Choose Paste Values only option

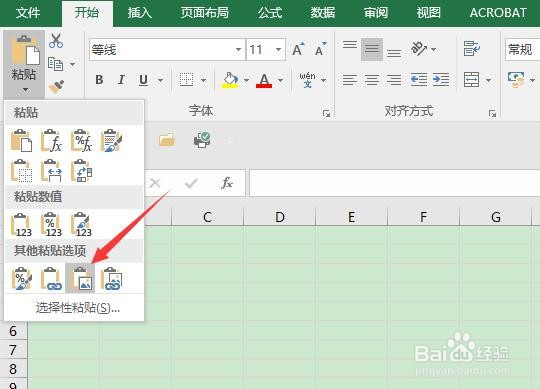tap(21, 225)
